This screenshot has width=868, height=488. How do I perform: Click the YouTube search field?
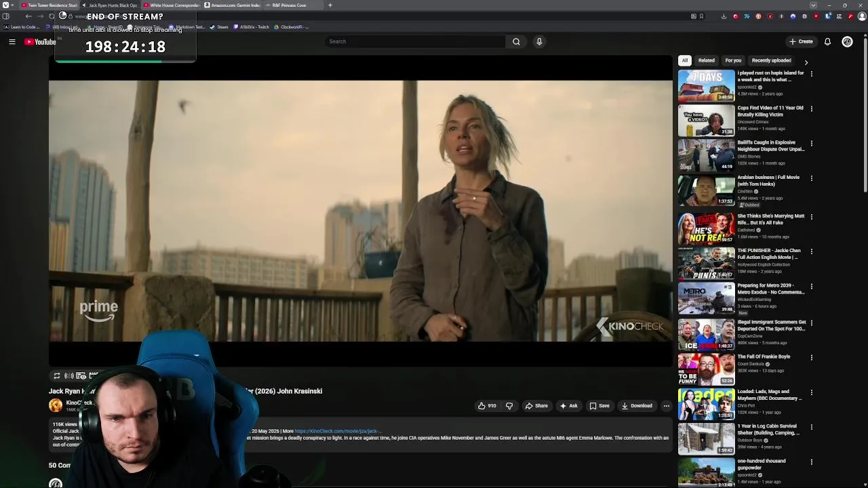(x=415, y=41)
